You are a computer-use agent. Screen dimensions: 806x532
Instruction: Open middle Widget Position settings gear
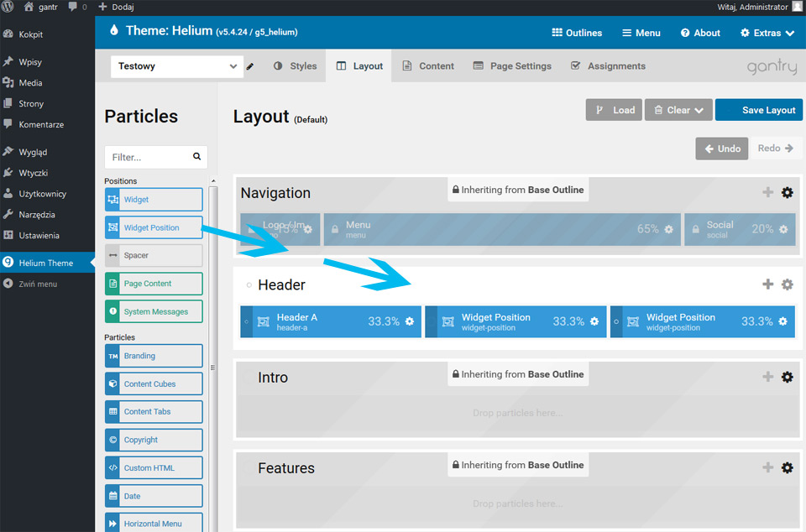pyautogui.click(x=594, y=321)
